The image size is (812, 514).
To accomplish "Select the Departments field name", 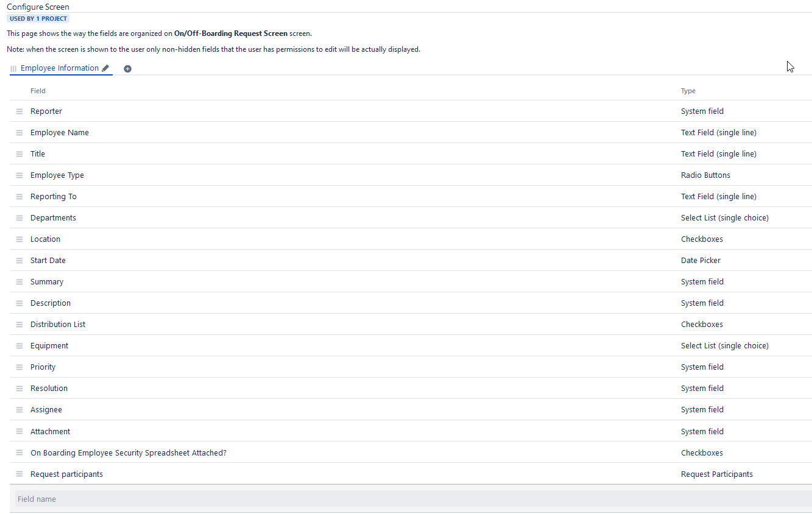I will 54,218.
